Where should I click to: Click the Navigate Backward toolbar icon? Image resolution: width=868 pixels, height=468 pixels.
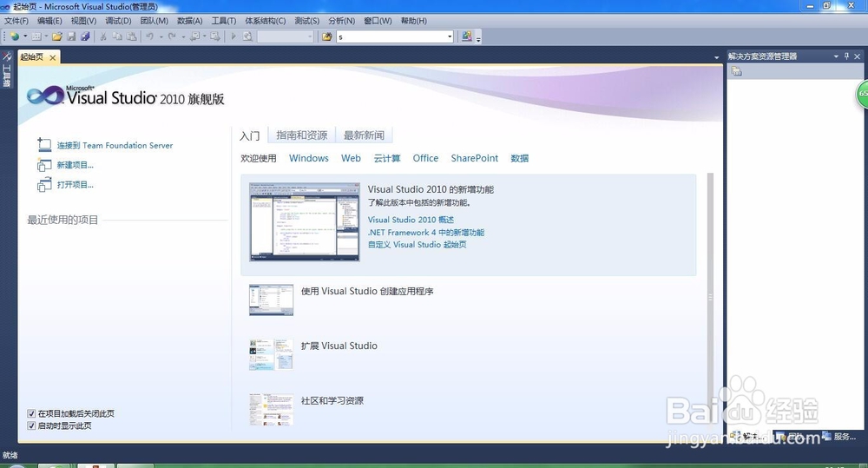click(x=194, y=36)
